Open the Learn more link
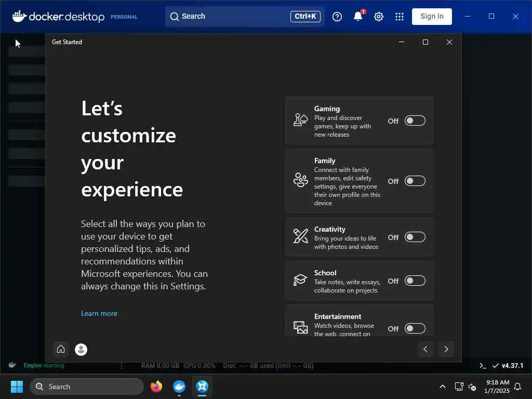This screenshot has height=399, width=532. click(x=99, y=313)
